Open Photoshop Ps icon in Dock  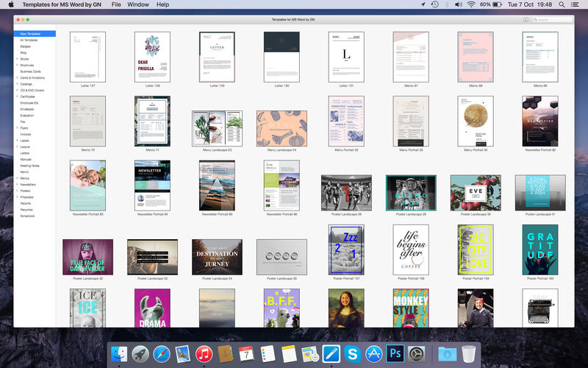click(x=395, y=354)
